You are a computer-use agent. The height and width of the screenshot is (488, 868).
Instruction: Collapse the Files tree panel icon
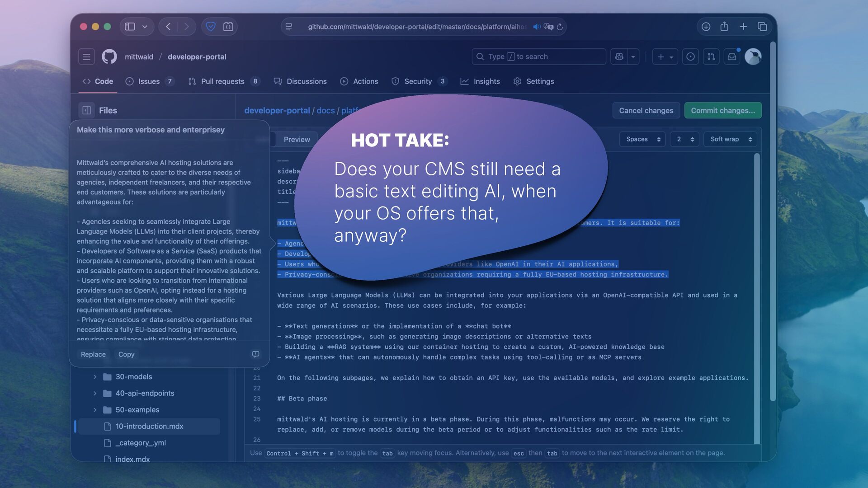coord(87,110)
